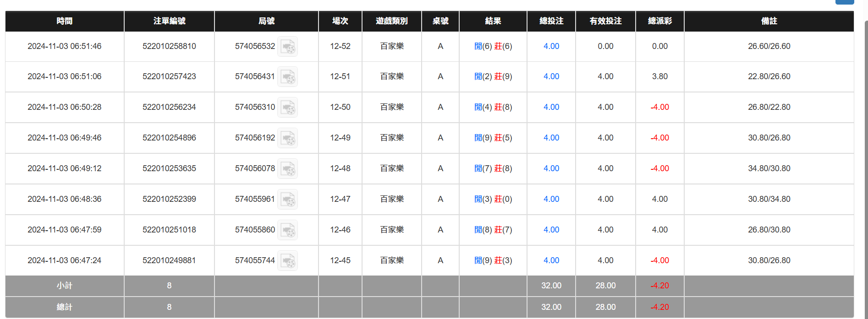View video record for round 574056310

coord(288,107)
